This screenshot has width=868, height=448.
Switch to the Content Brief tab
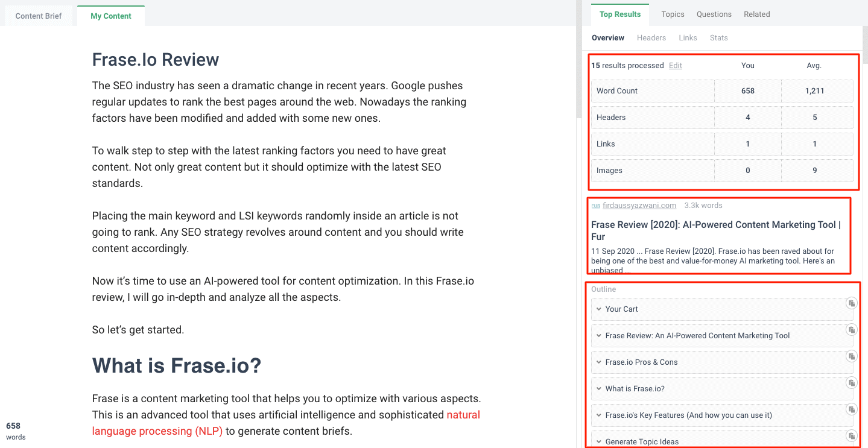click(39, 16)
